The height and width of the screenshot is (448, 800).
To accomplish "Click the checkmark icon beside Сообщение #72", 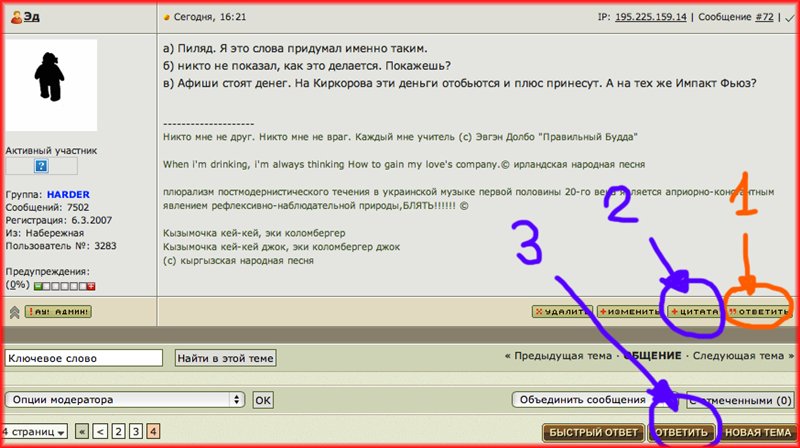I will pos(789,17).
